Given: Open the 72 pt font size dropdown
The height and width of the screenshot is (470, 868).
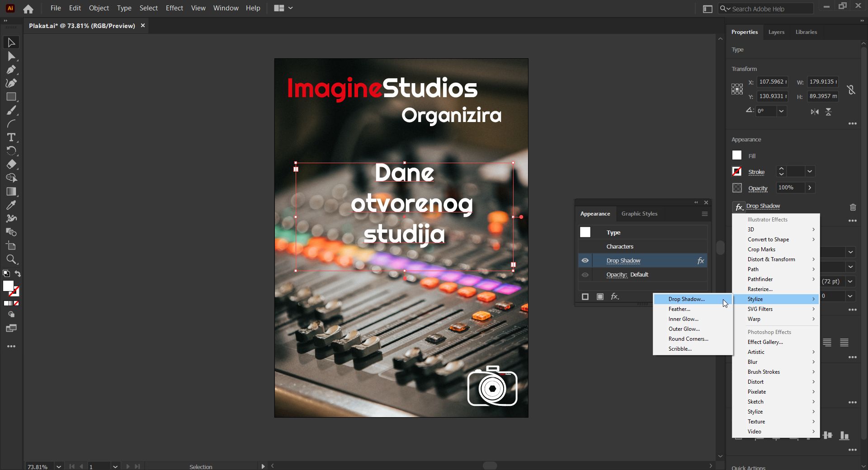Looking at the screenshot, I should click(850, 282).
